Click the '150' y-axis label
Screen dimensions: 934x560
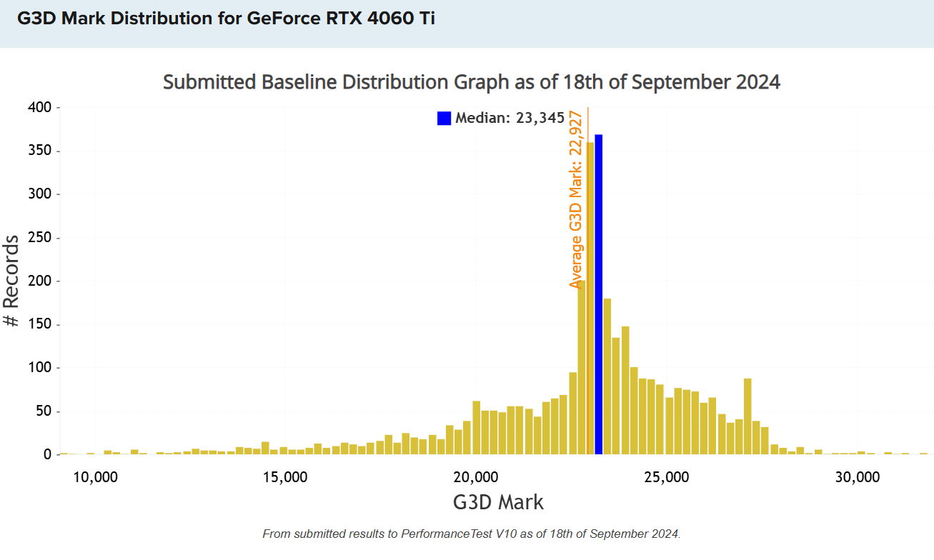pyautogui.click(x=40, y=324)
